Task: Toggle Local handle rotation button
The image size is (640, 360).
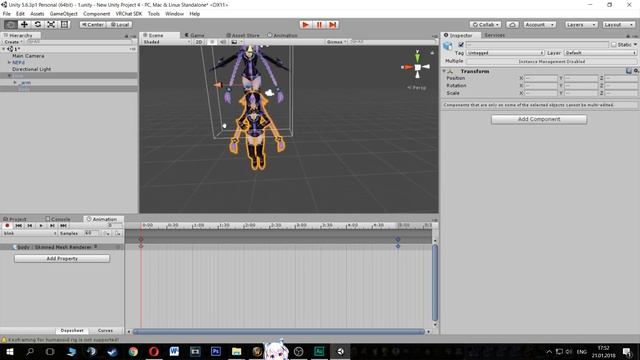Action: click(x=120, y=24)
